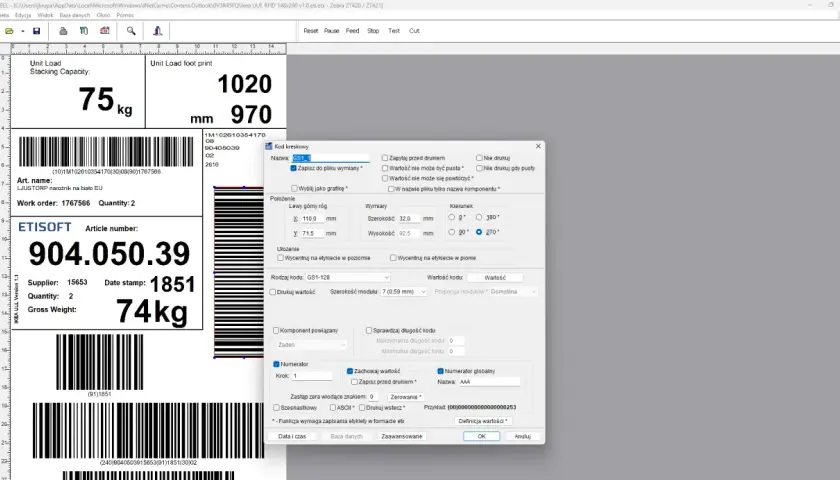Toggle Zachowaj wartość checkbox

(350, 371)
